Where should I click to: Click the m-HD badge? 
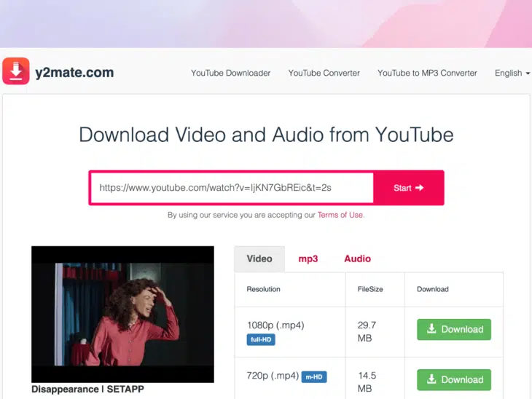coord(314,376)
